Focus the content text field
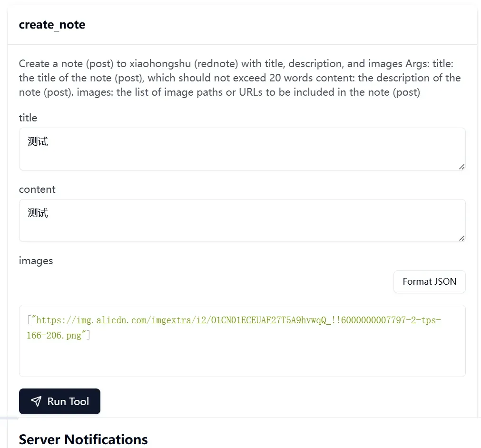481x448 pixels. [x=242, y=220]
